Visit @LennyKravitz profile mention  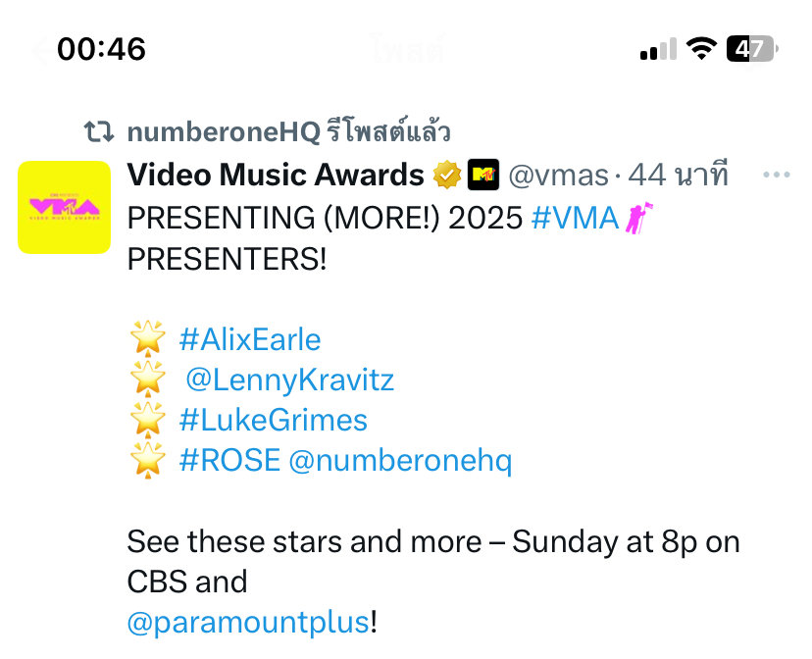(x=290, y=380)
